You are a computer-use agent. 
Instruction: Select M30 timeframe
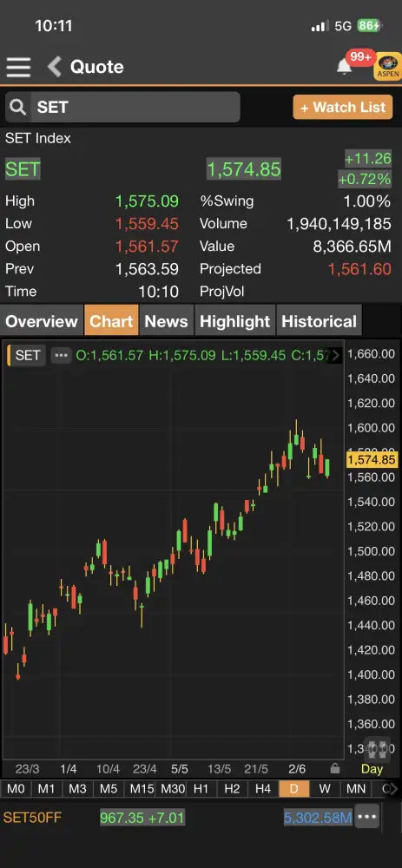click(172, 788)
